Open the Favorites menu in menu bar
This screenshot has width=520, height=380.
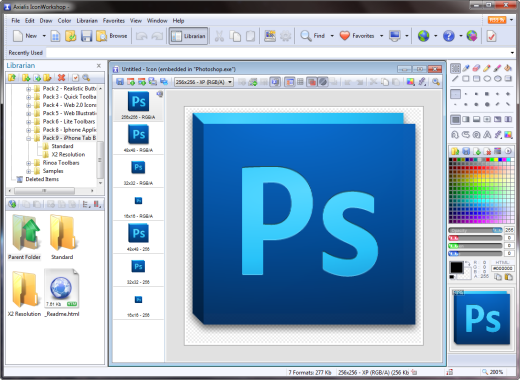114,21
